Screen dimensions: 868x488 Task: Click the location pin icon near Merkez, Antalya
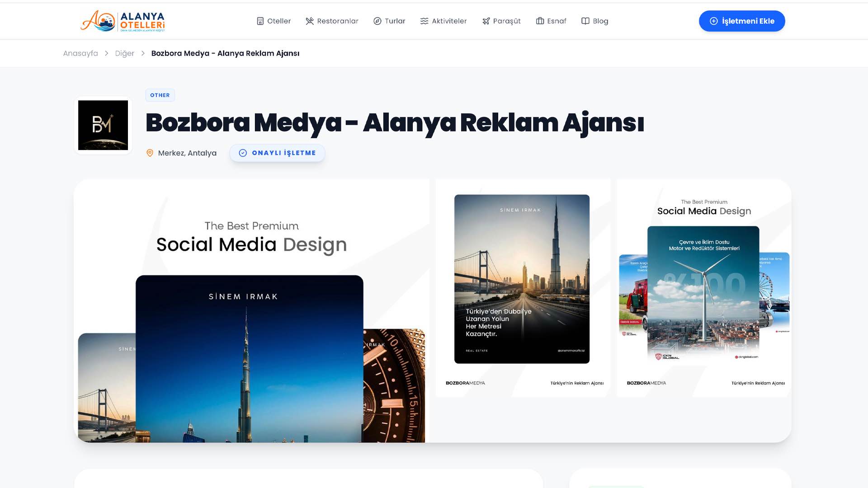click(x=150, y=153)
